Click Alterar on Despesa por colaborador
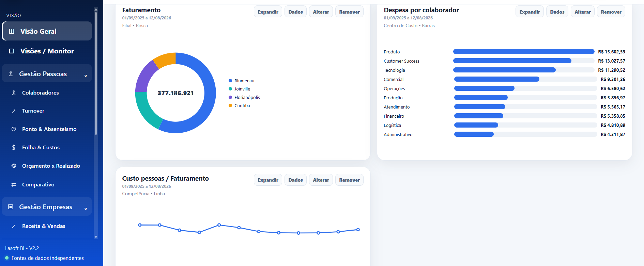Screen dimensions: 644x266 pos(583,12)
